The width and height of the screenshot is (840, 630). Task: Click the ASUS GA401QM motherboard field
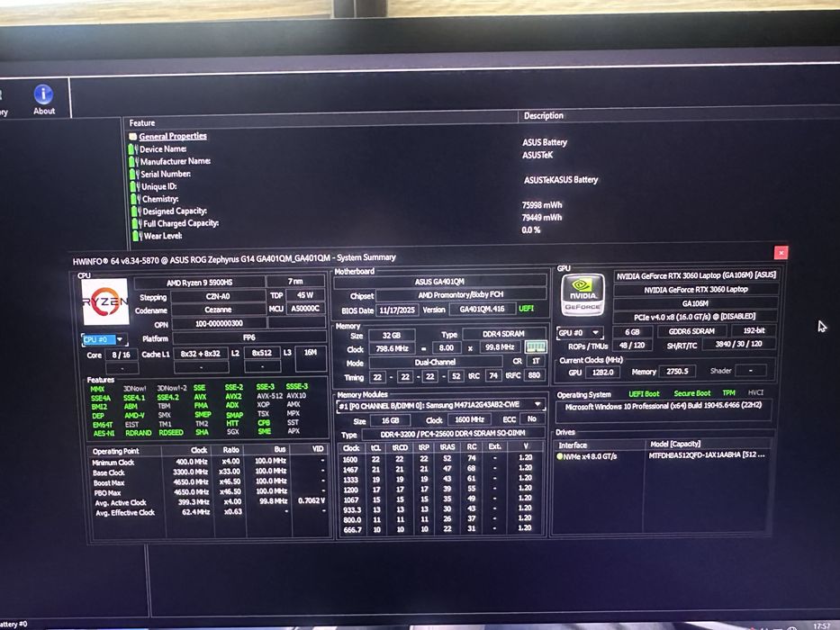[x=439, y=281]
